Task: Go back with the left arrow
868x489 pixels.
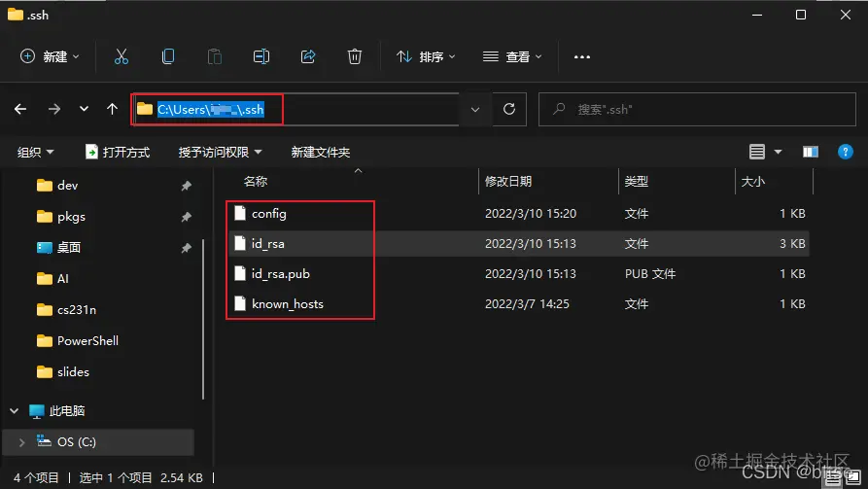Action: pyautogui.click(x=20, y=109)
